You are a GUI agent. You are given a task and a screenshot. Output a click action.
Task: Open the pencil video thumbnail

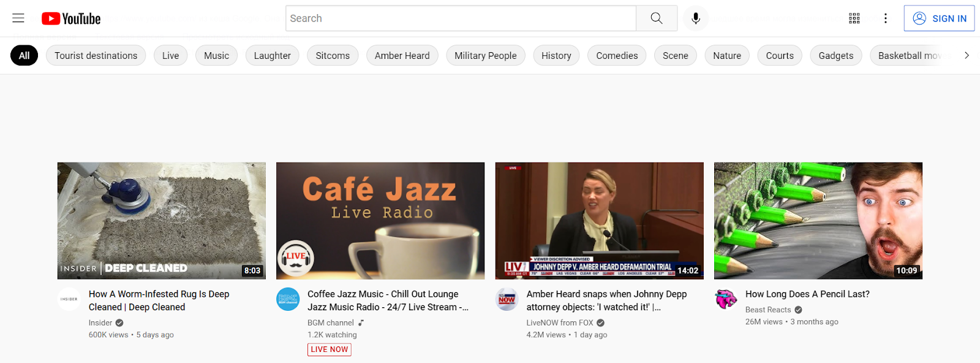818,221
